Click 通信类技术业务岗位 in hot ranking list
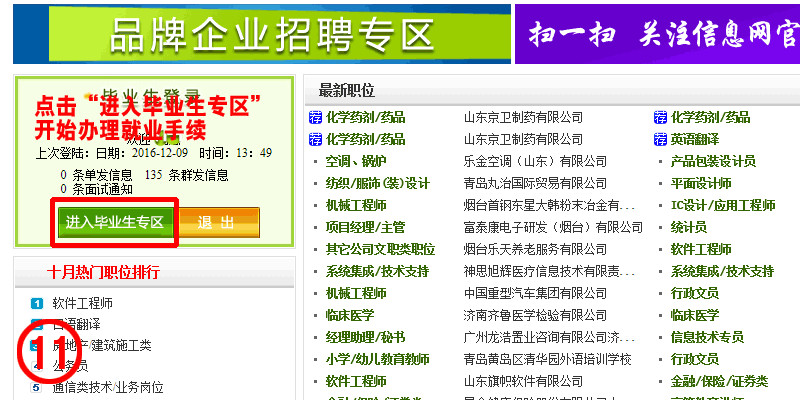 click(x=107, y=387)
